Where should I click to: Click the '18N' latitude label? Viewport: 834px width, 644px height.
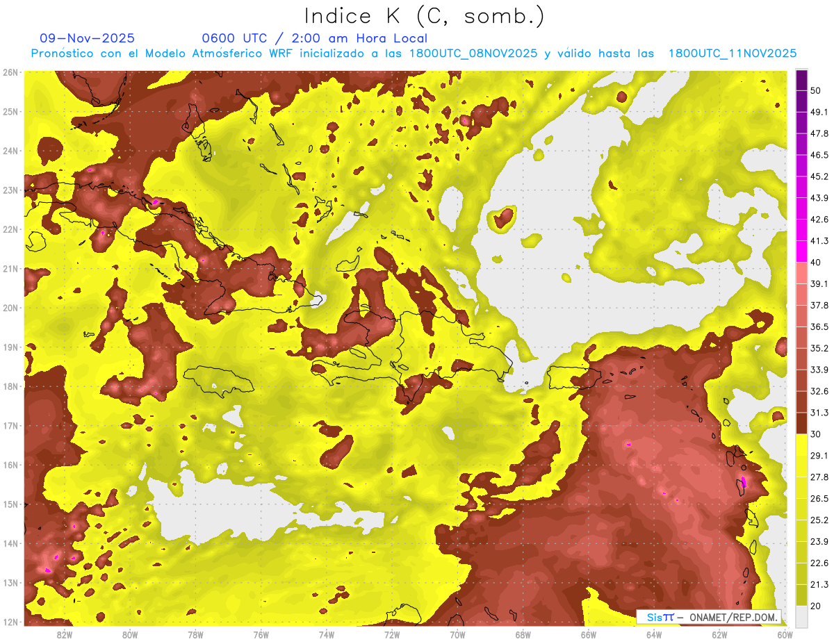point(10,386)
